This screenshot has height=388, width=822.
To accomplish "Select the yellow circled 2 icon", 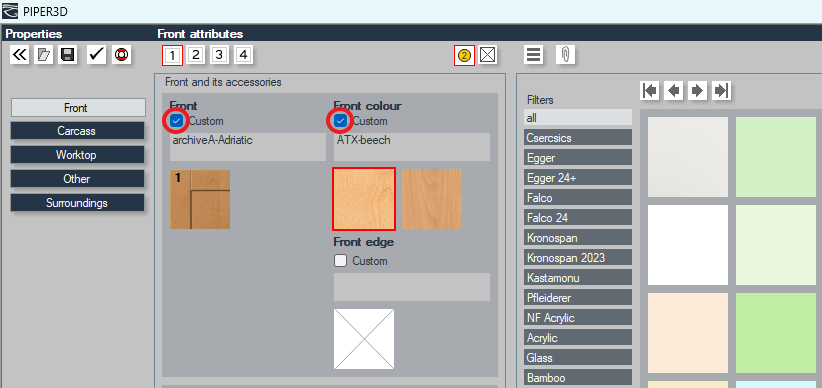I will pos(464,55).
